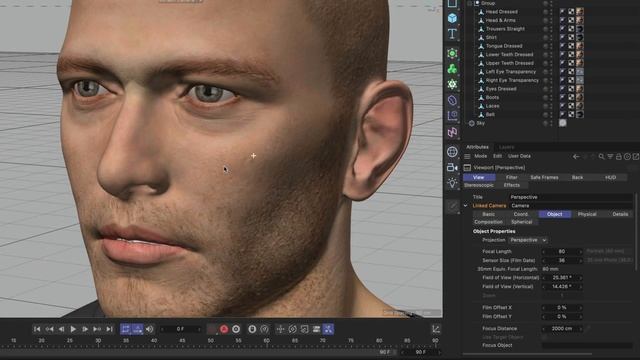Click the Attributes lock icon
This screenshot has height=360, width=640.
[x=619, y=156]
